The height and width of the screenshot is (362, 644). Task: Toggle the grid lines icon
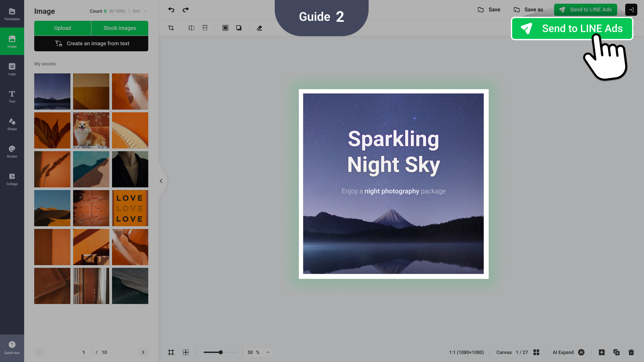coord(186,352)
